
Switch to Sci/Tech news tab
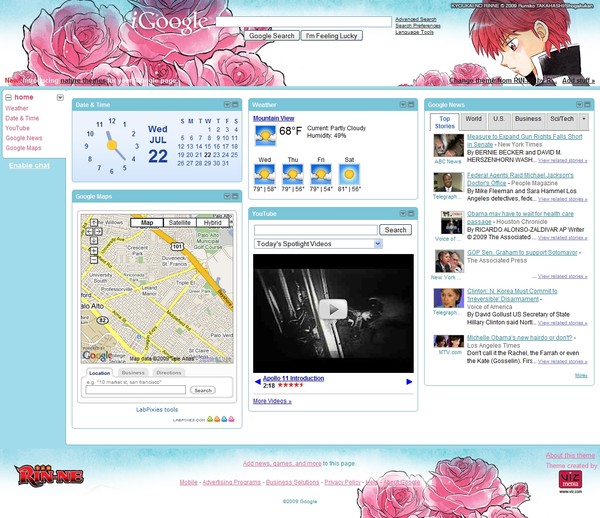point(562,119)
